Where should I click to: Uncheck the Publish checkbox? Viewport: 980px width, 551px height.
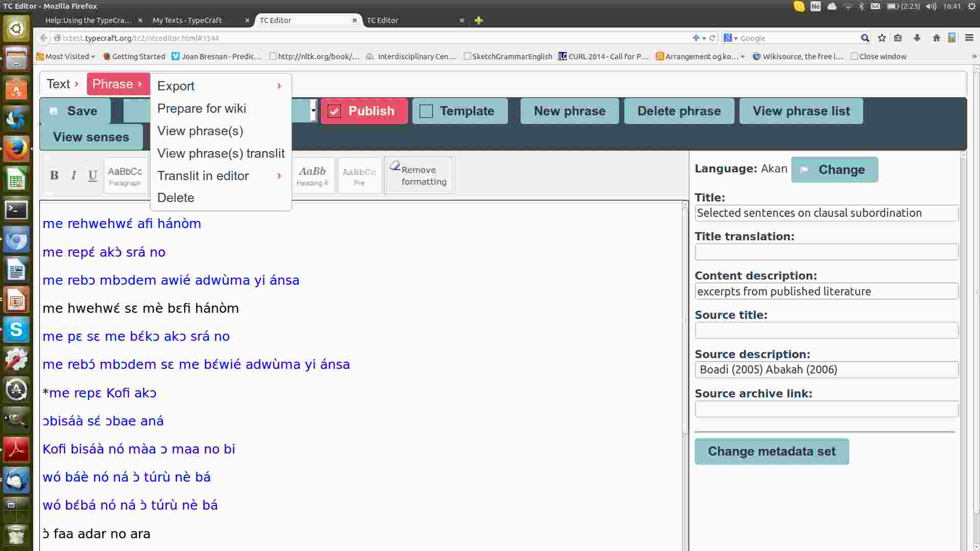[334, 111]
